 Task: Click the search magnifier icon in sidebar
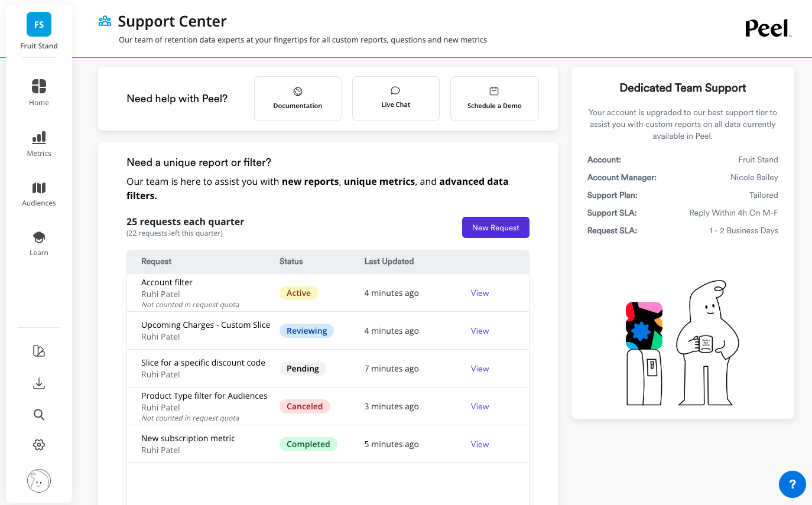(39, 415)
